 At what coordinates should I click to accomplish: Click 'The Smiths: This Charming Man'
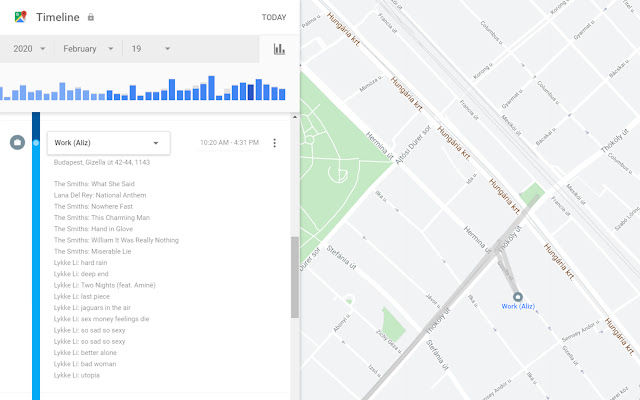(x=102, y=218)
